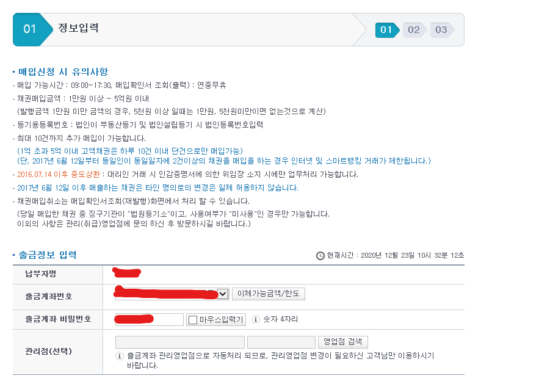This screenshot has width=539, height=392.
Task: Select the 03 step indicator
Action: pos(441,29)
